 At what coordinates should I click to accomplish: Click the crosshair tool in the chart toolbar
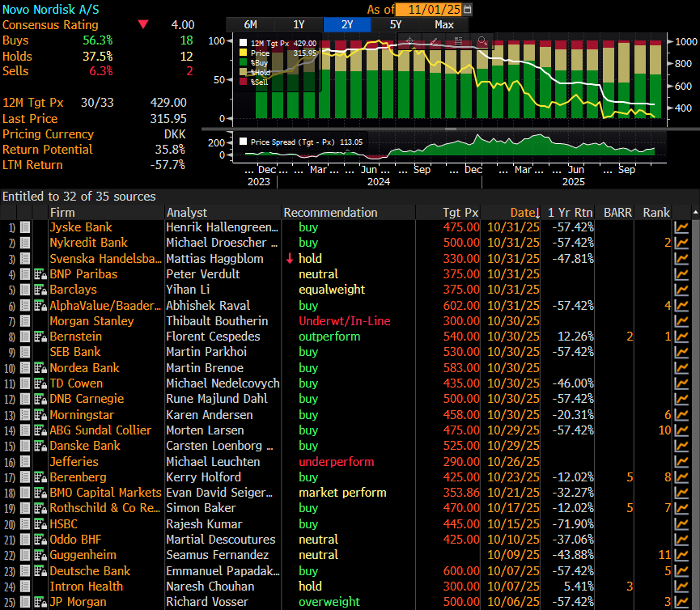tap(409, 40)
